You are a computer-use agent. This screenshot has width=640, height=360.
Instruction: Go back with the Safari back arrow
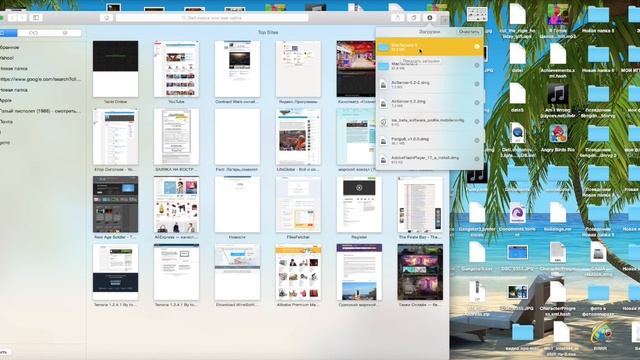pyautogui.click(x=12, y=18)
